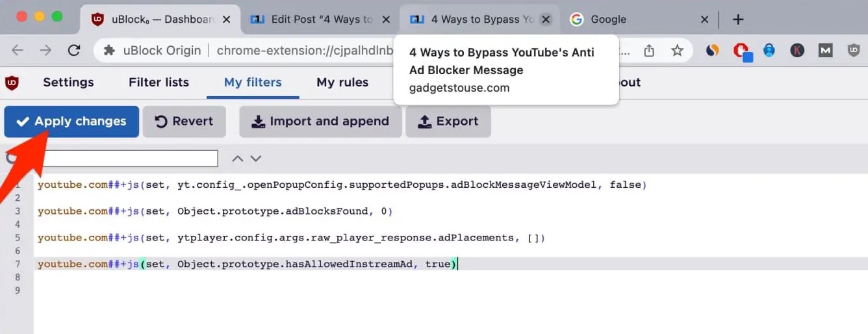Go forward in browser history
The height and width of the screenshot is (334, 868).
coord(45,50)
